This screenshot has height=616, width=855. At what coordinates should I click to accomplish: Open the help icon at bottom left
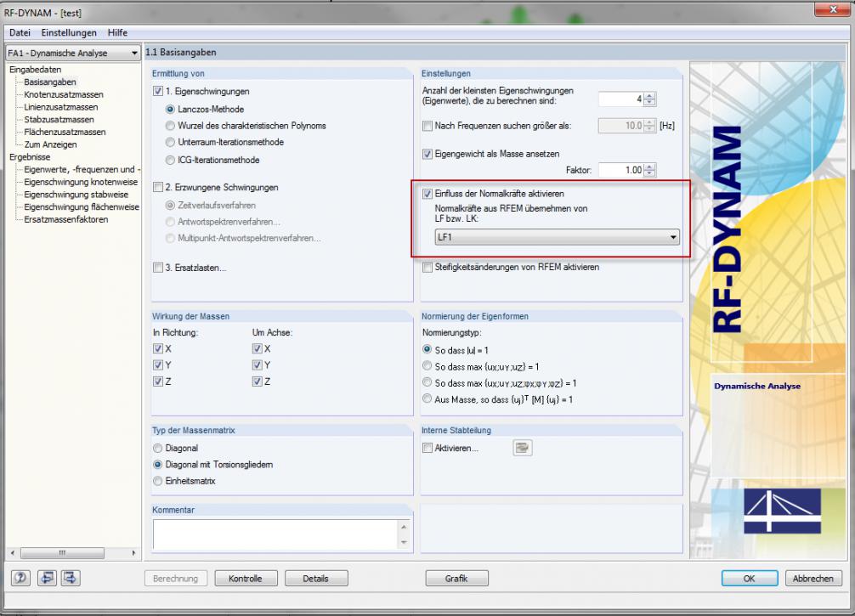pos(20,578)
